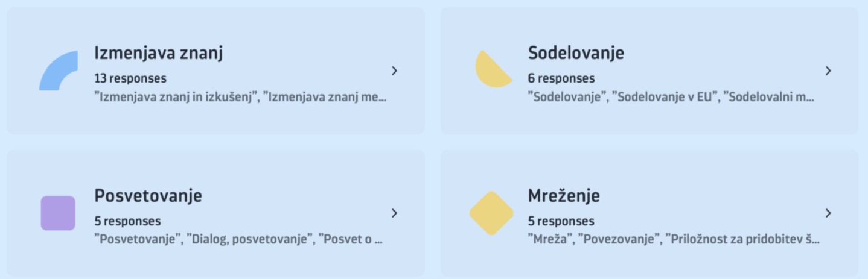Click the quoted text "Mreža", "Povezovanje"
Screen dimensions: 868x279
tap(594, 240)
